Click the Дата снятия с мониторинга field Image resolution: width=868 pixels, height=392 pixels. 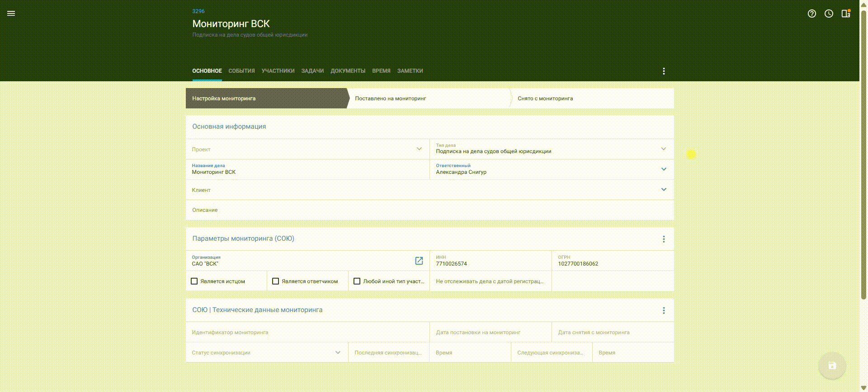(613, 332)
